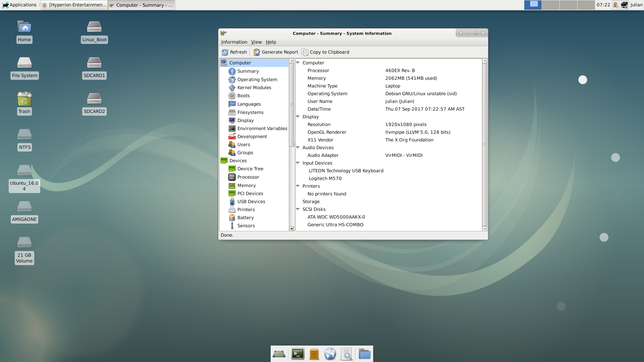This screenshot has width=644, height=362.
Task: Open USB Devices entry
Action: [x=251, y=201]
